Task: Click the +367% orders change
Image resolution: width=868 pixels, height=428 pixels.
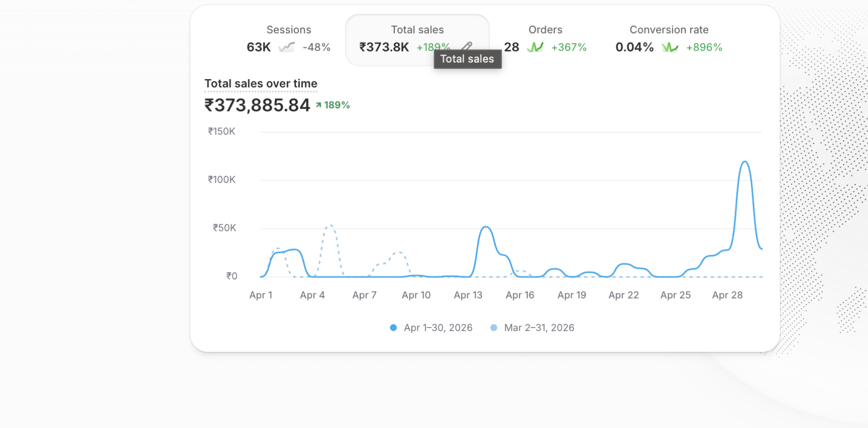Action: [x=569, y=47]
